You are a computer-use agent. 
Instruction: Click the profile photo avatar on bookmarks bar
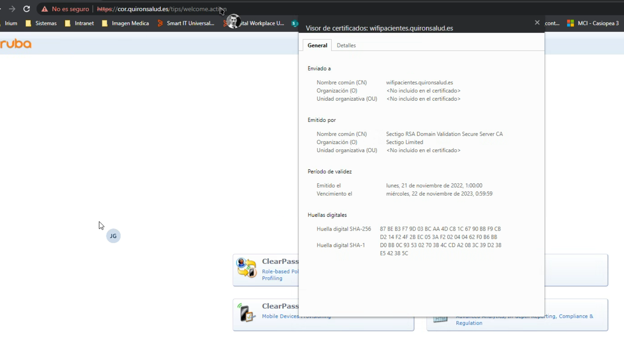[x=233, y=21]
